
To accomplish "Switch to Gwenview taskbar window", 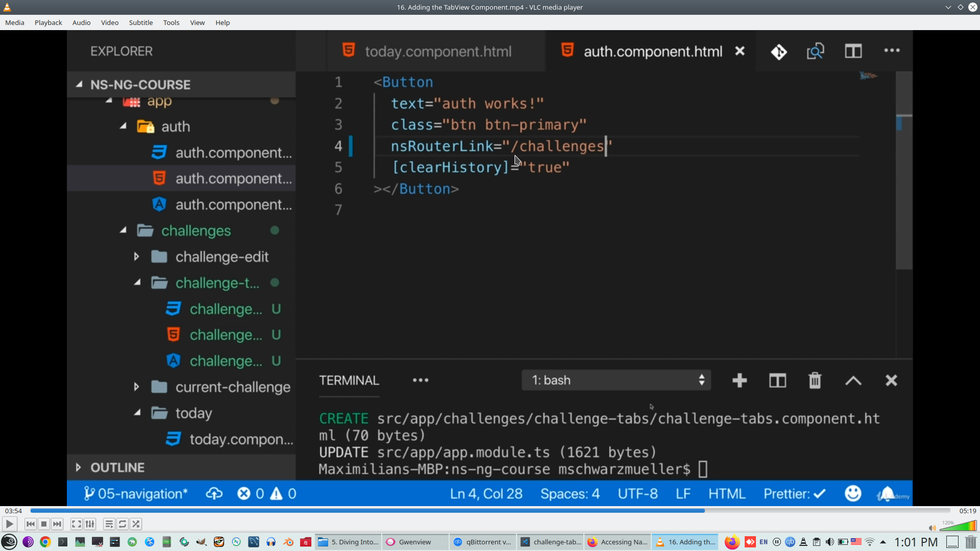I will tap(414, 542).
